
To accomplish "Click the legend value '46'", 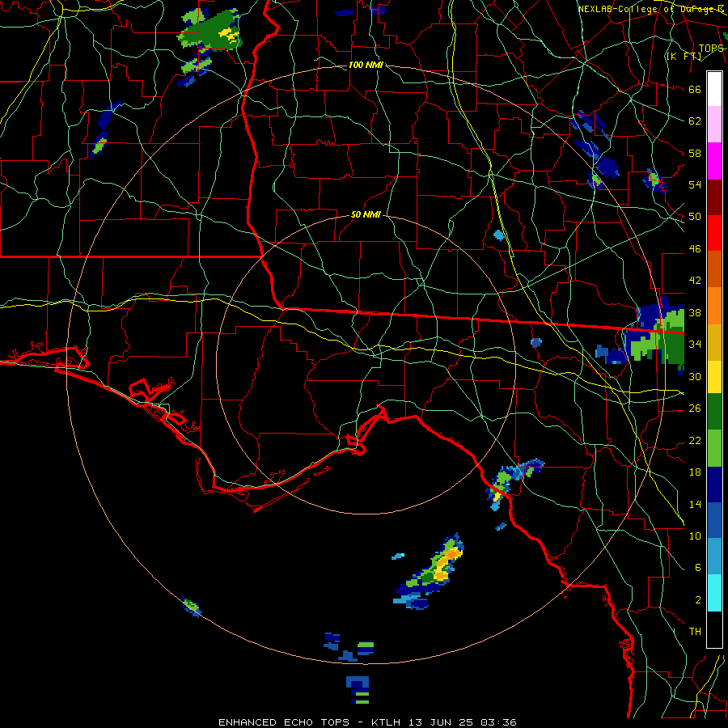I will (695, 249).
